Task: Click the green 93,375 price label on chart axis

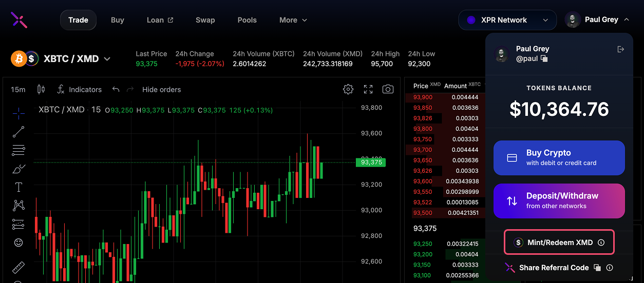Action: tap(371, 162)
